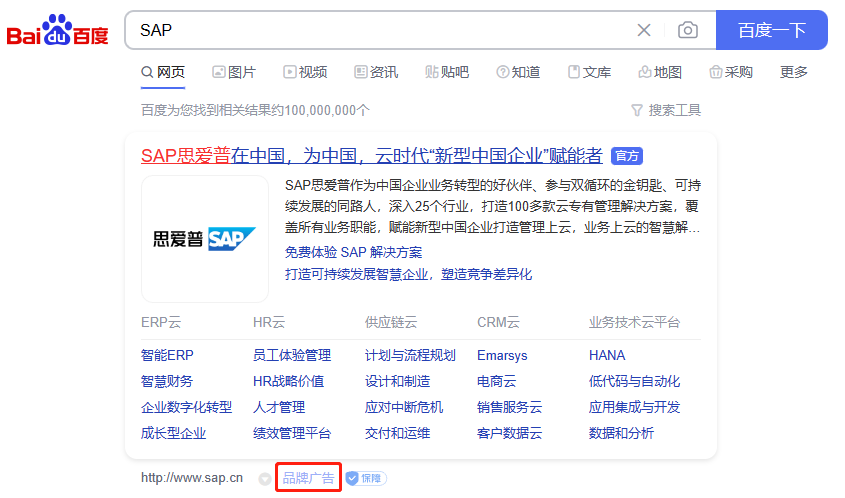Click the 免费体验 SAP 解决方案 link
This screenshot has height=498, width=845.
[x=353, y=252]
